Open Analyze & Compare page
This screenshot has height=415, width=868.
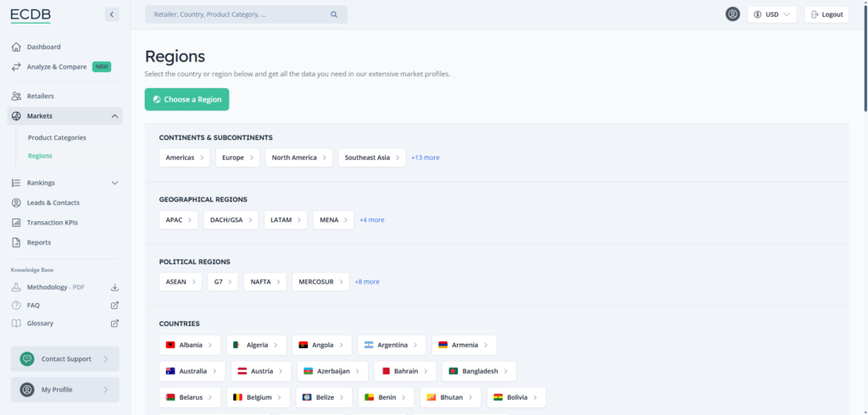tap(58, 66)
